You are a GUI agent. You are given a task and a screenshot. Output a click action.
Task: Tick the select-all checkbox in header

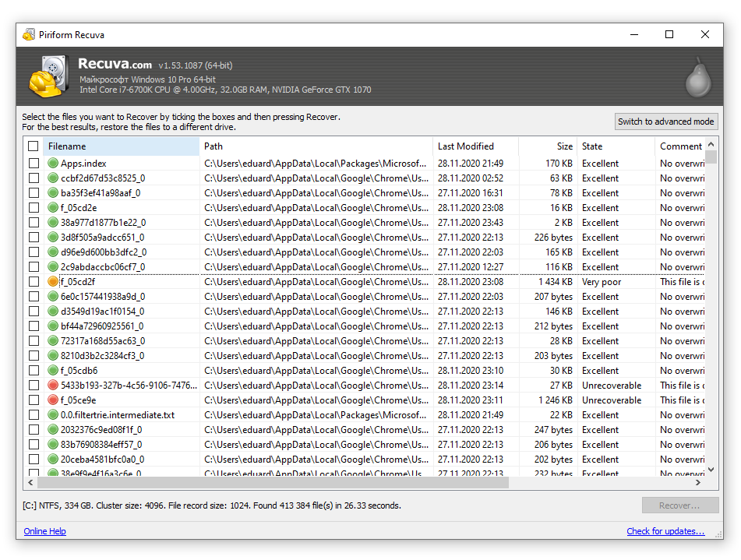click(x=33, y=146)
